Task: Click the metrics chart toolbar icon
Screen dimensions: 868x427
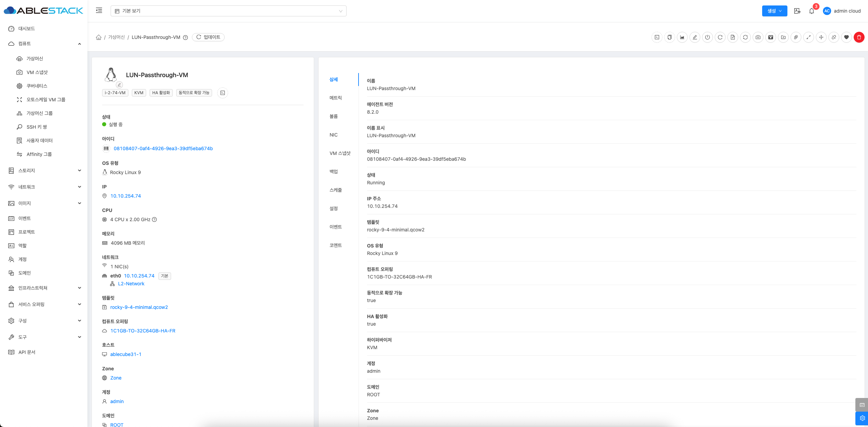Action: tap(682, 37)
